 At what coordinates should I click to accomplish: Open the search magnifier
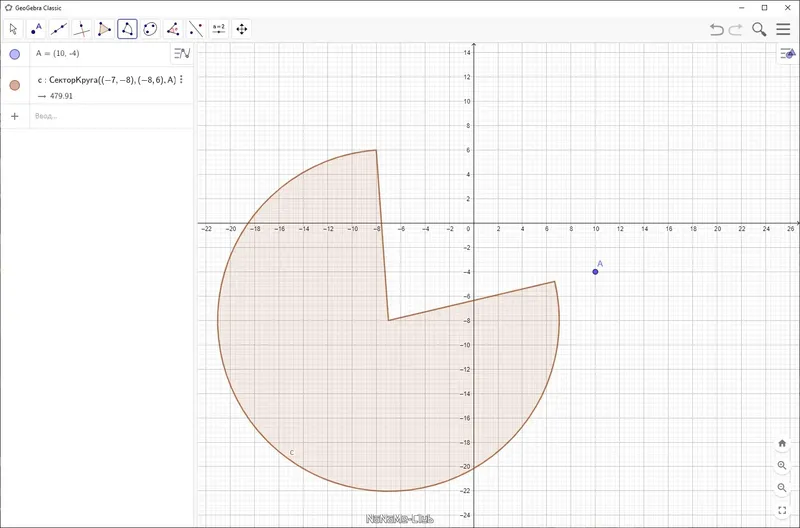(759, 30)
